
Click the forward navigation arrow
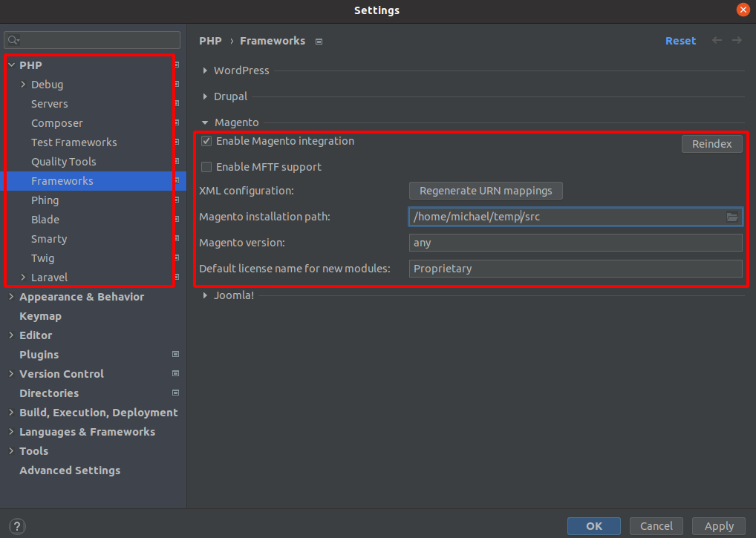[x=737, y=41]
